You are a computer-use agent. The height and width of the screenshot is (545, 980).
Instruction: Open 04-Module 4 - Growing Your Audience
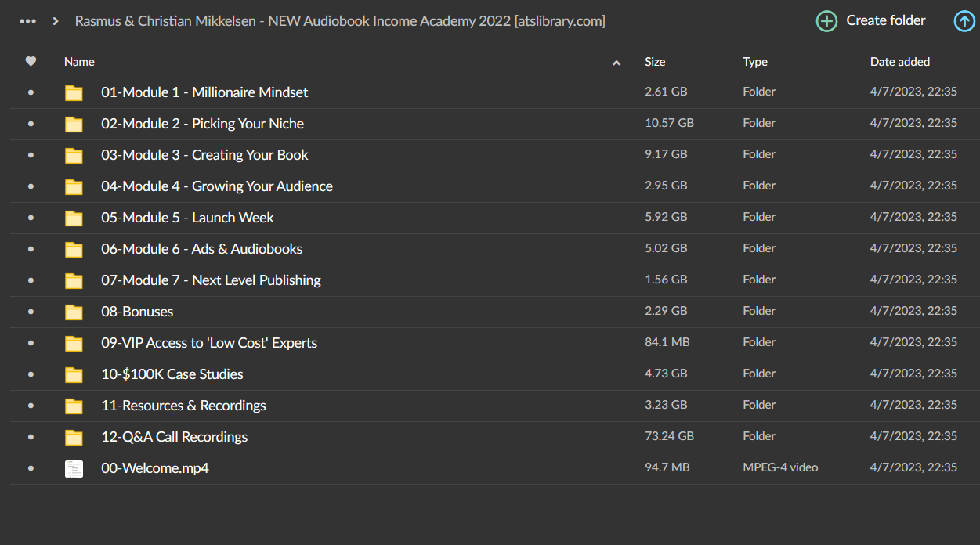coord(217,186)
